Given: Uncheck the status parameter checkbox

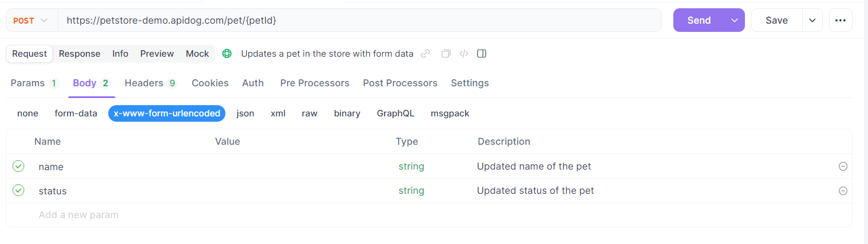Looking at the screenshot, I should pyautogui.click(x=18, y=190).
